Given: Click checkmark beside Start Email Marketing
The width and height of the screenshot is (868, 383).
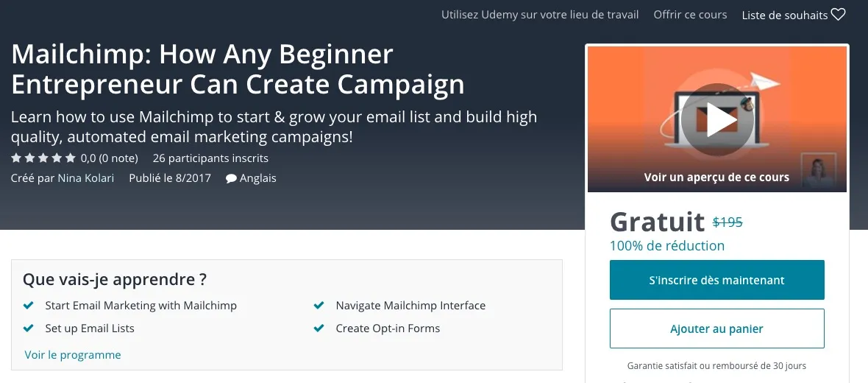Looking at the screenshot, I should (x=28, y=306).
